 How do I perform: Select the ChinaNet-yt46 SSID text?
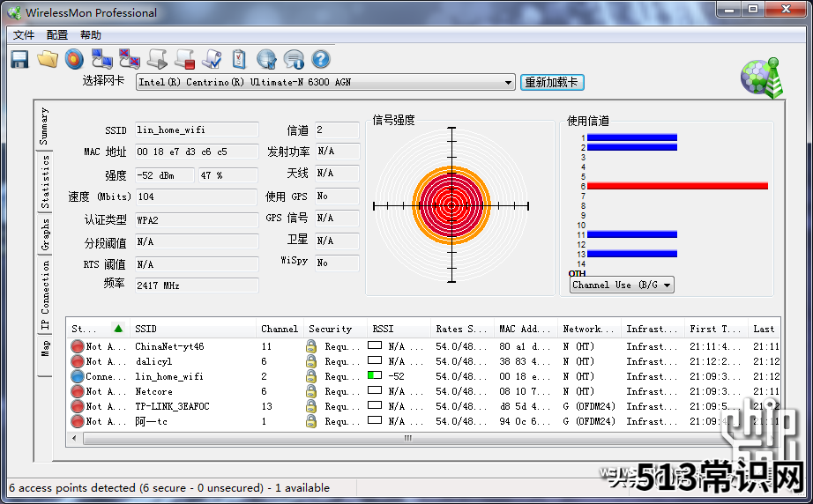pos(169,346)
